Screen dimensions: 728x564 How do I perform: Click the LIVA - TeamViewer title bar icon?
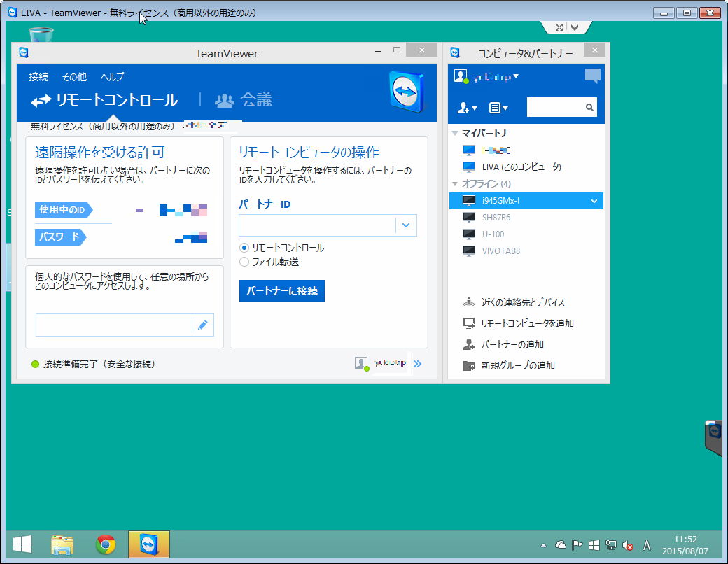pos(13,13)
